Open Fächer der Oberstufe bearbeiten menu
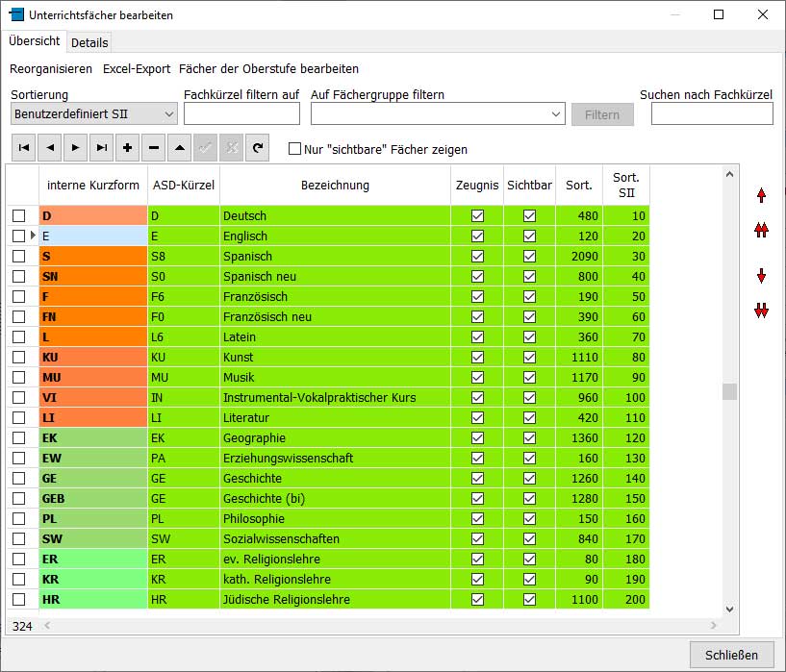Viewport: 786px width, 672px height. tap(268, 68)
